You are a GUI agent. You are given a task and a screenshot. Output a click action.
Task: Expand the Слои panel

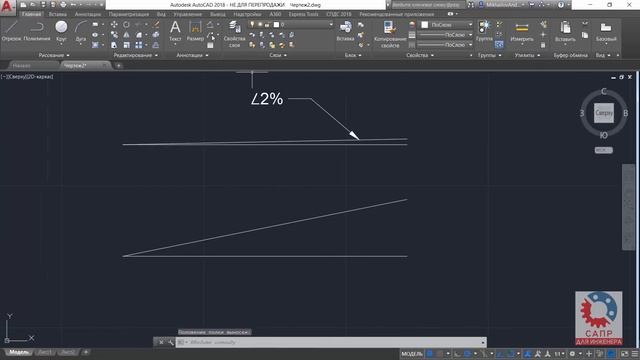(x=278, y=55)
